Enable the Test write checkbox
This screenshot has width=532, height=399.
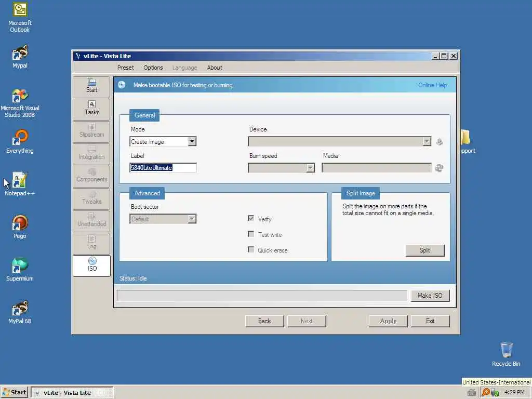251,234
